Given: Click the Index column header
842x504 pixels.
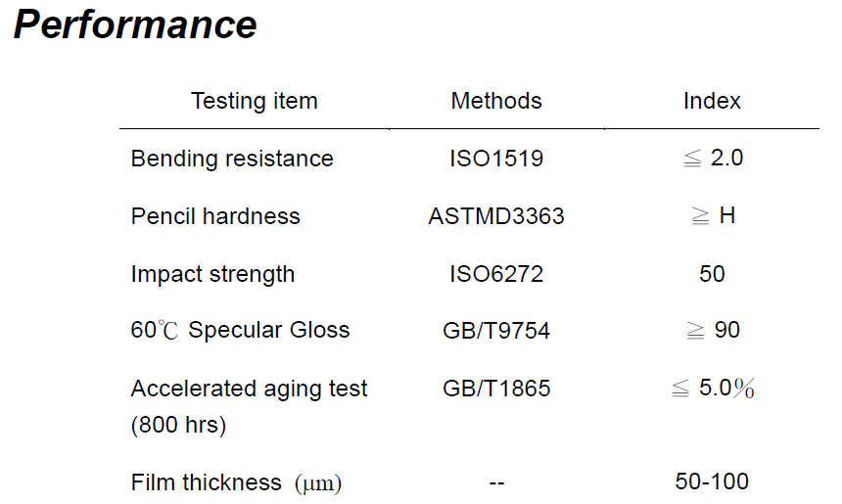Looking at the screenshot, I should (x=712, y=101).
